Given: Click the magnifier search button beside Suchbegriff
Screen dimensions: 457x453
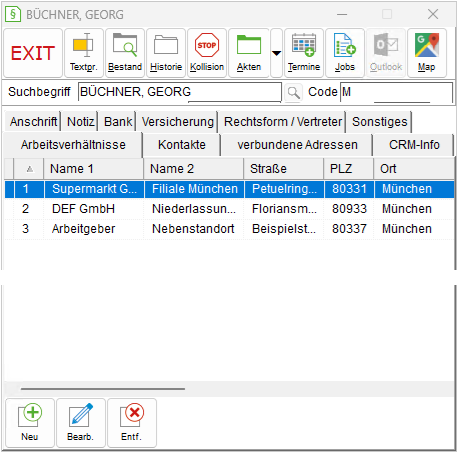Looking at the screenshot, I should (x=294, y=92).
